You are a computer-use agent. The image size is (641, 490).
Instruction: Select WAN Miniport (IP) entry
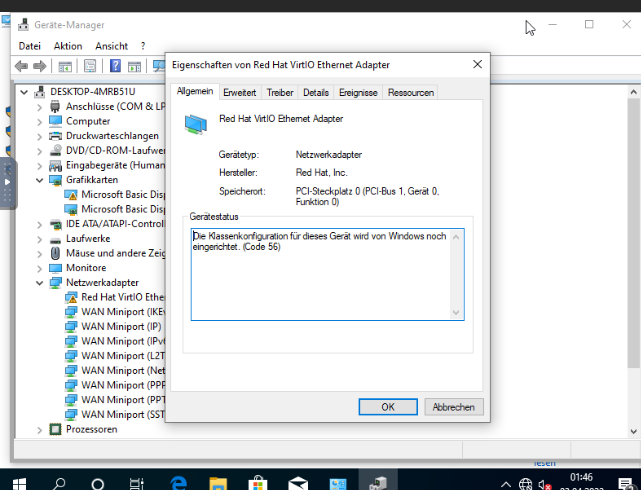[113, 327]
